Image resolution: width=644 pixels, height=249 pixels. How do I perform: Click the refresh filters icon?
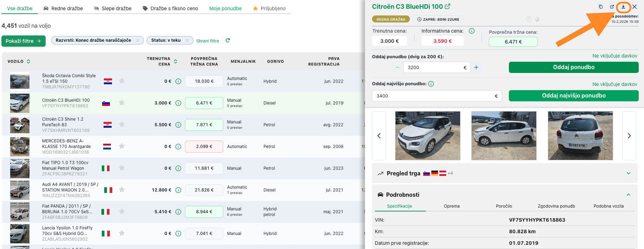point(228,41)
